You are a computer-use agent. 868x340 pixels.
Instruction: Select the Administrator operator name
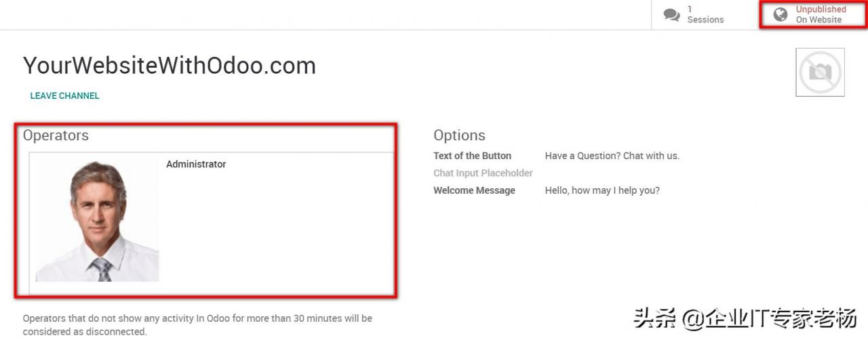[x=196, y=164]
